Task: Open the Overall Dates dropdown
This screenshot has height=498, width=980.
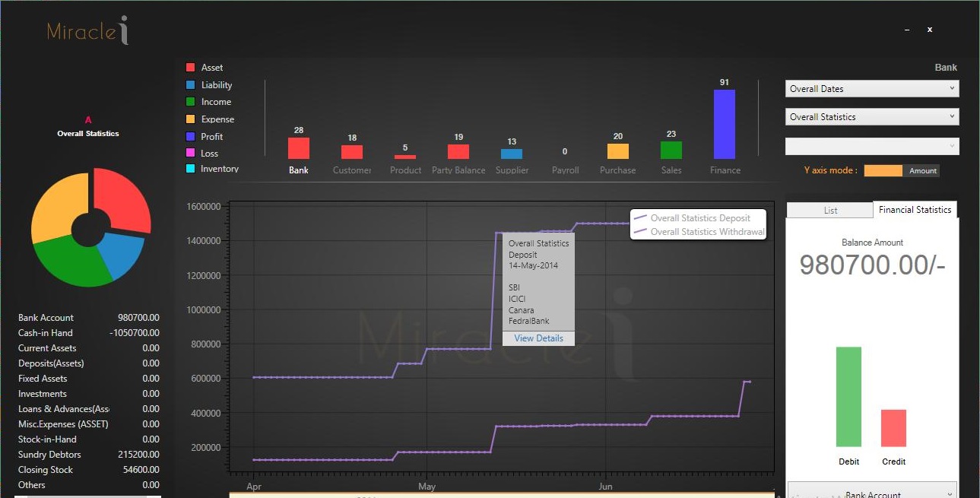Action: coord(872,89)
